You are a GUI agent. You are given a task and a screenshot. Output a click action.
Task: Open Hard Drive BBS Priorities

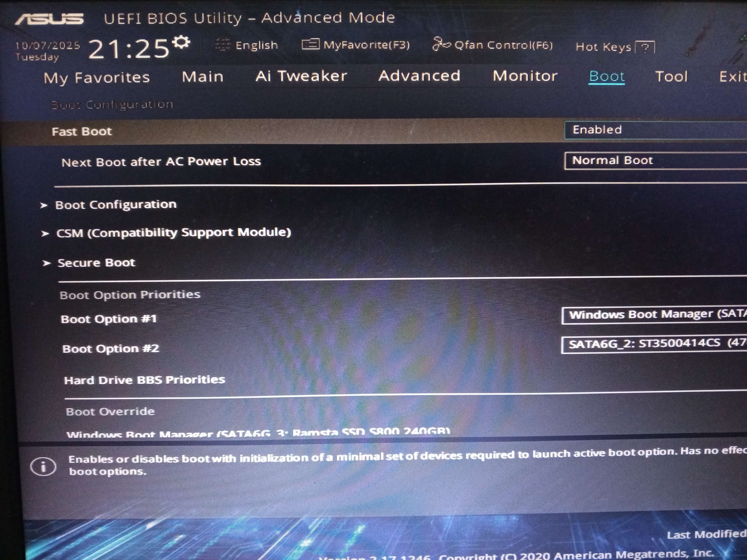(x=144, y=380)
